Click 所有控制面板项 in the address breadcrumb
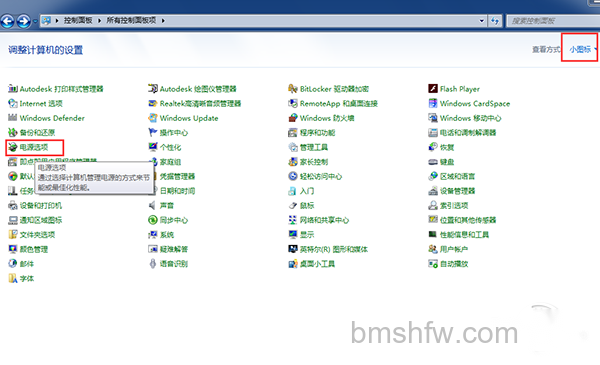 tap(131, 20)
